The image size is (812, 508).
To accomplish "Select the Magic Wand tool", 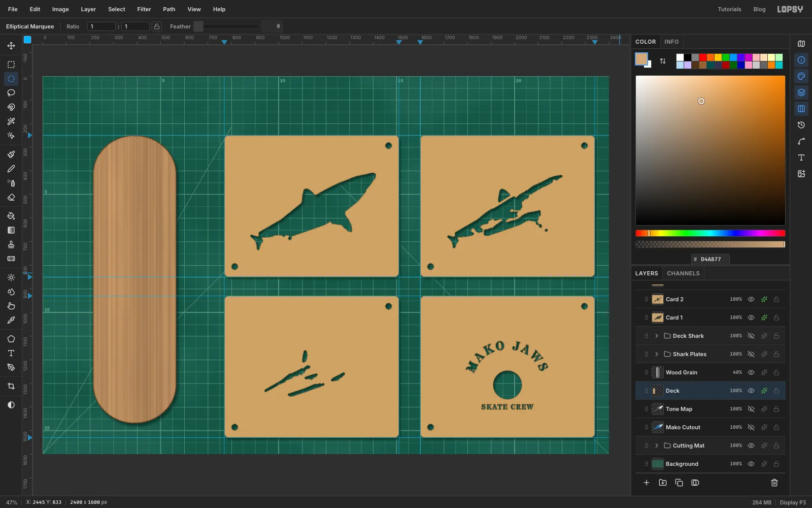I will point(11,121).
